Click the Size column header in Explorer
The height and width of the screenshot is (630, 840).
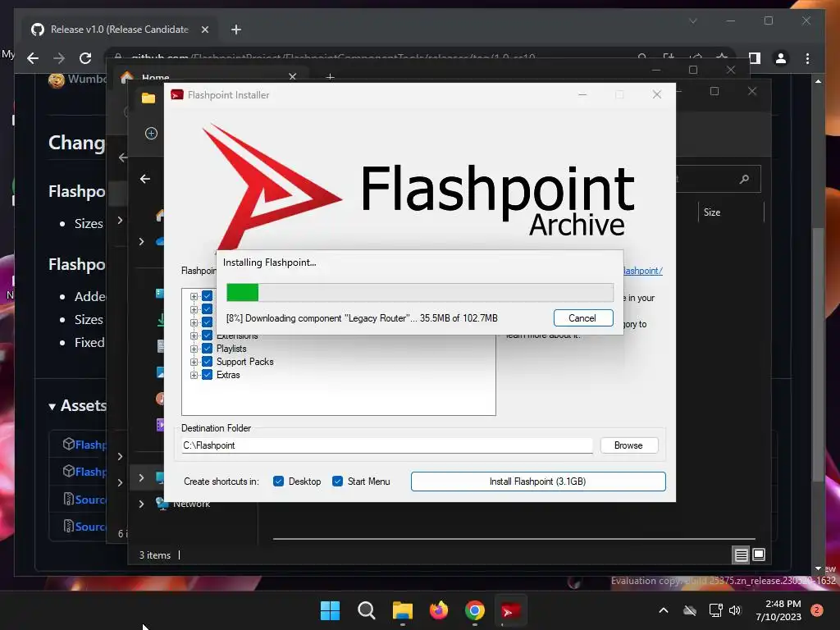tap(712, 212)
